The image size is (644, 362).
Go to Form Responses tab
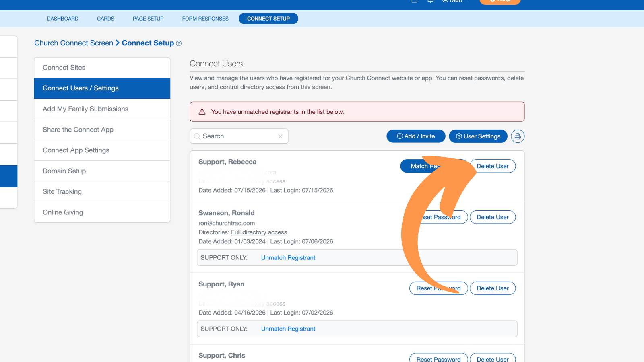tap(205, 19)
